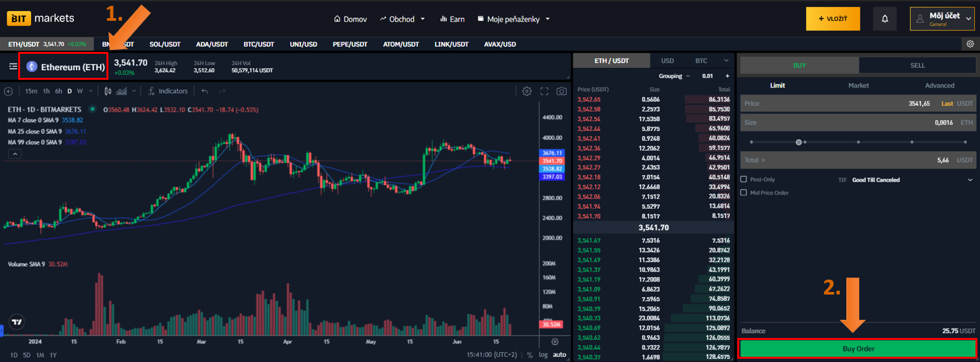Decrease order book grouping with minus
This screenshot has height=362, width=980.
688,76
